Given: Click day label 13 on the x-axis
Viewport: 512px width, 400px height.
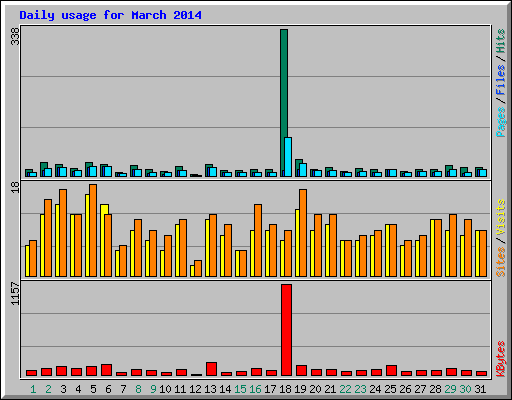Looking at the screenshot, I should [x=210, y=389].
